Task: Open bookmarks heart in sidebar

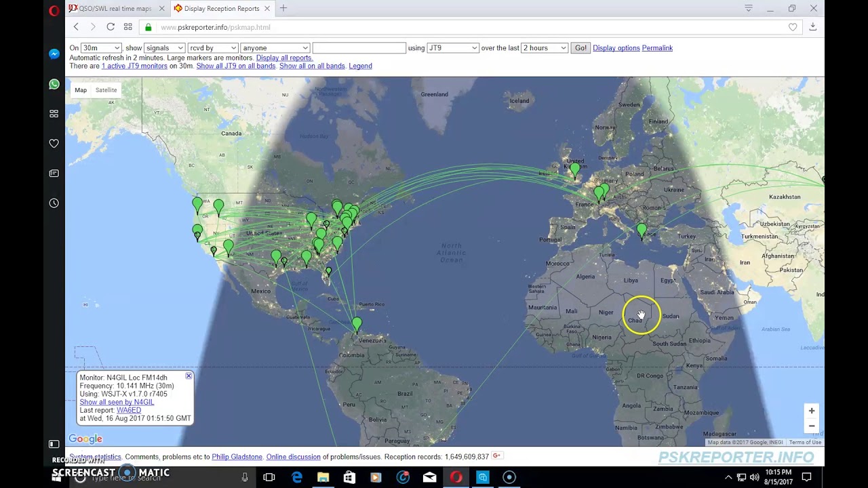Action: (54, 144)
